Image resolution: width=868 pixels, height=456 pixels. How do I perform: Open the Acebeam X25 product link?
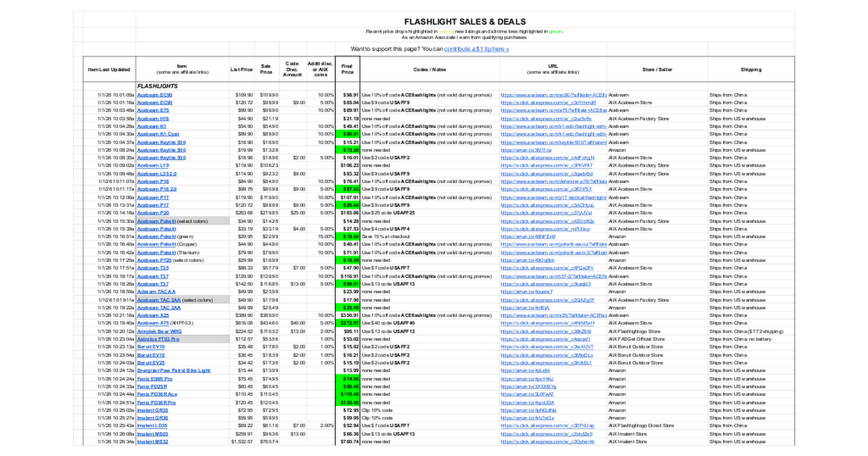[153, 316]
